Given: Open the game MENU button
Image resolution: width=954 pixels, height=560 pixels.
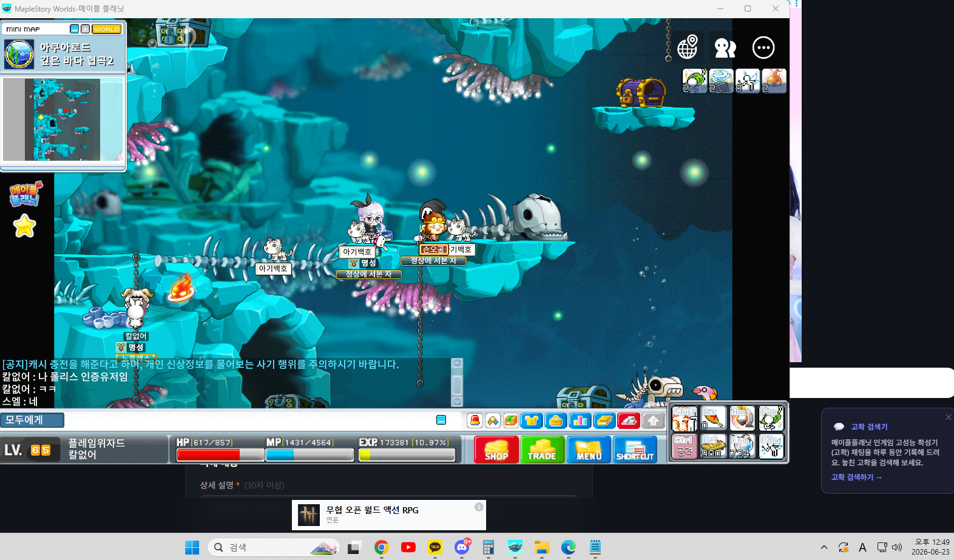Looking at the screenshot, I should pyautogui.click(x=589, y=450).
